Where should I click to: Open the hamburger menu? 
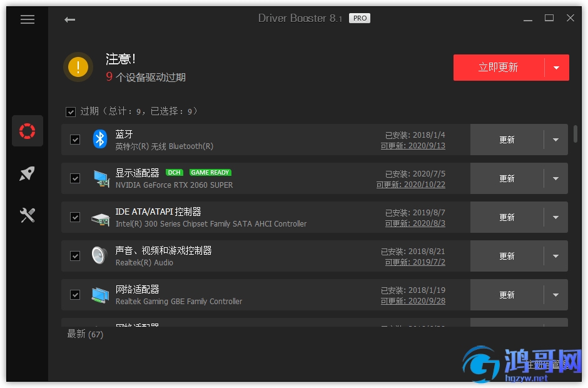[28, 19]
